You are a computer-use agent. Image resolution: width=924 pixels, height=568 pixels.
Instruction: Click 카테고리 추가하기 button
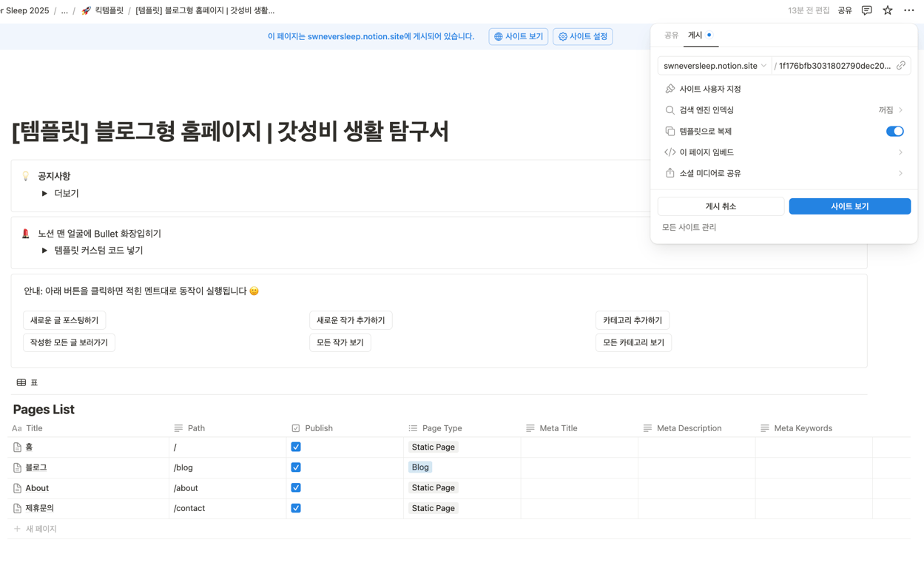[633, 320]
